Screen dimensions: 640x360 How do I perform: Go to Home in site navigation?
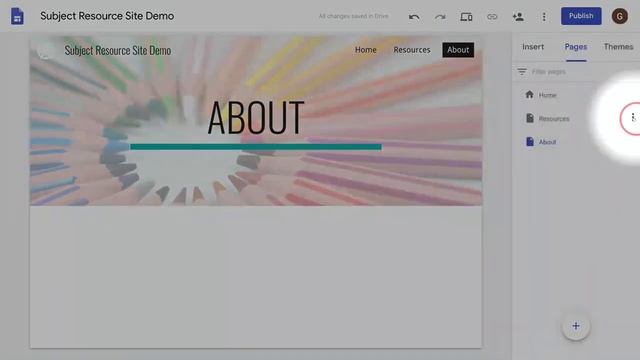[365, 50]
